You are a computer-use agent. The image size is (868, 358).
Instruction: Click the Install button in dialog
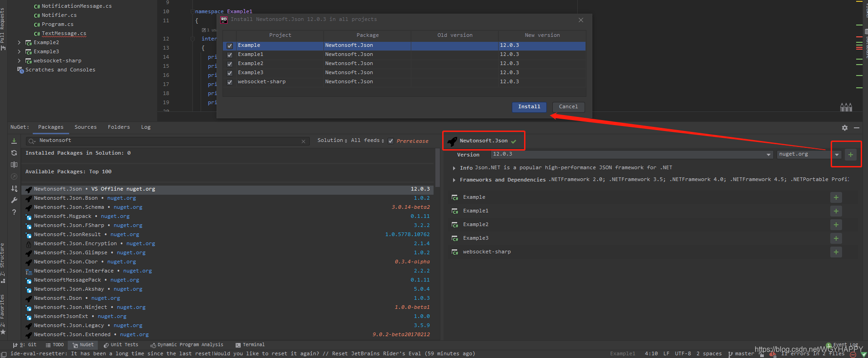coord(529,107)
